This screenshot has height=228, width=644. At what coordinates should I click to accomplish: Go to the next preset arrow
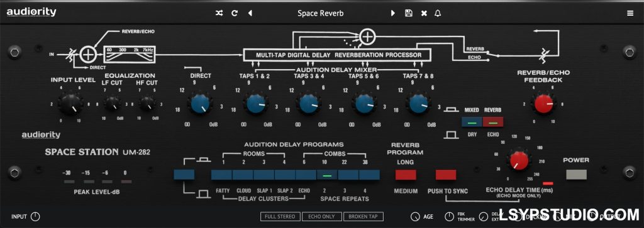(x=393, y=13)
